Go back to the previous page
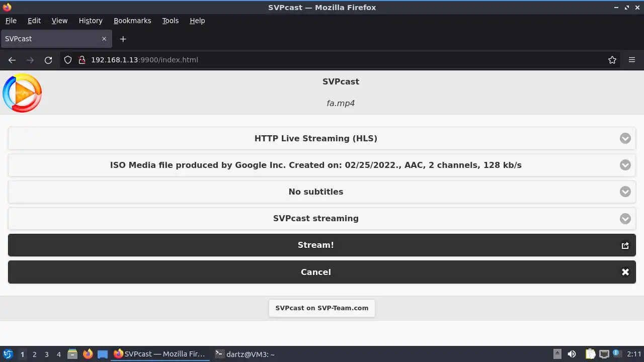The height and width of the screenshot is (362, 644). [x=12, y=60]
